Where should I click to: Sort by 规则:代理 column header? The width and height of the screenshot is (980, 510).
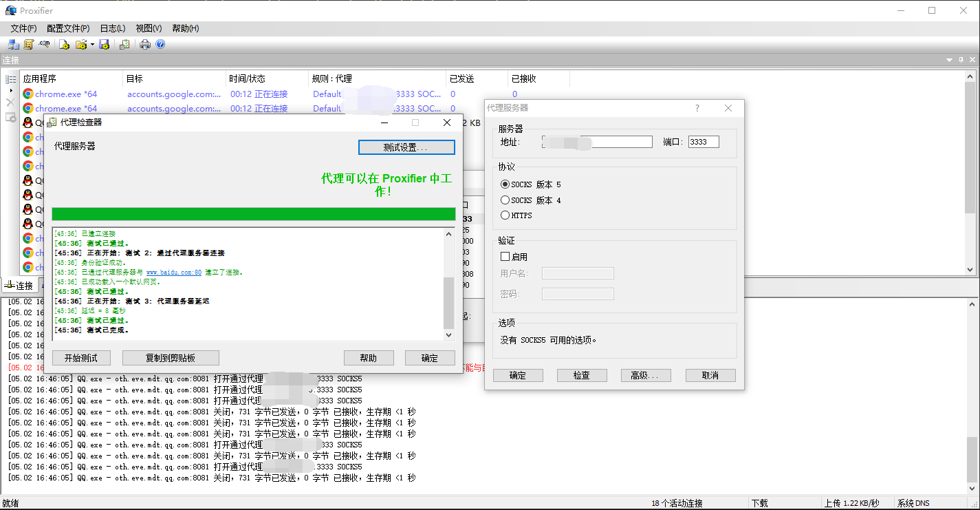point(378,78)
